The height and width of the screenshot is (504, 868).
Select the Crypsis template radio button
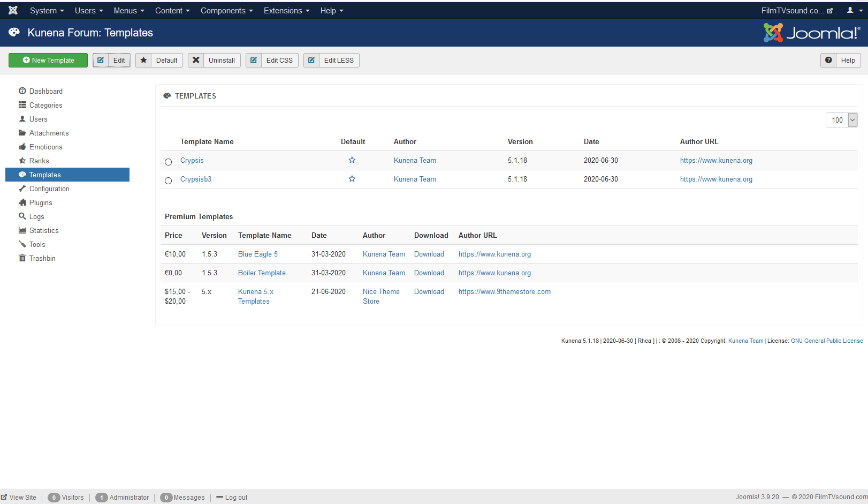pyautogui.click(x=169, y=162)
